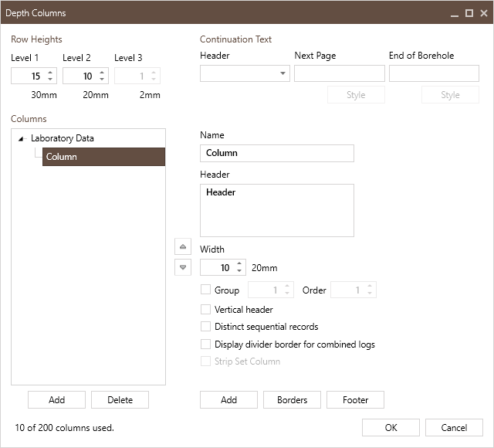The height and width of the screenshot is (448, 494).
Task: Enable the Group checkbox
Action: [x=205, y=290]
